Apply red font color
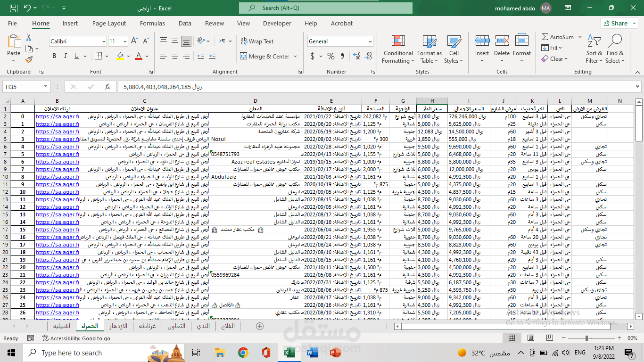Screen dimensions: 644x362 (139, 56)
